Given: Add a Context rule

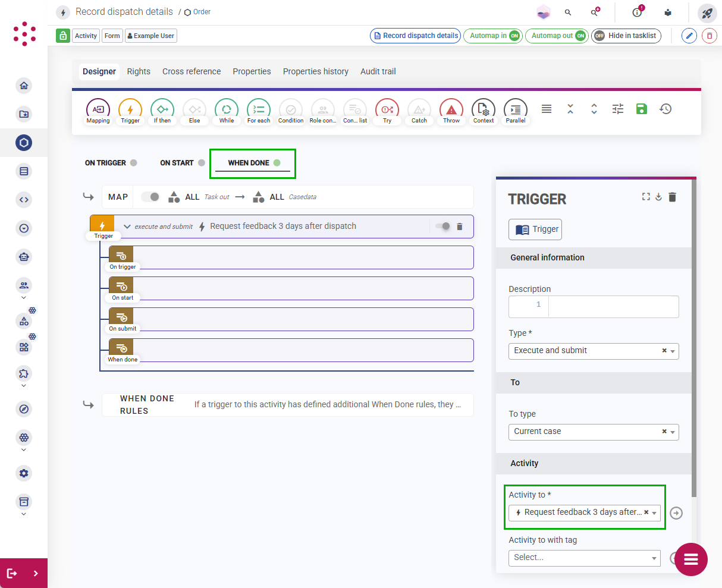Looking at the screenshot, I should 484,111.
